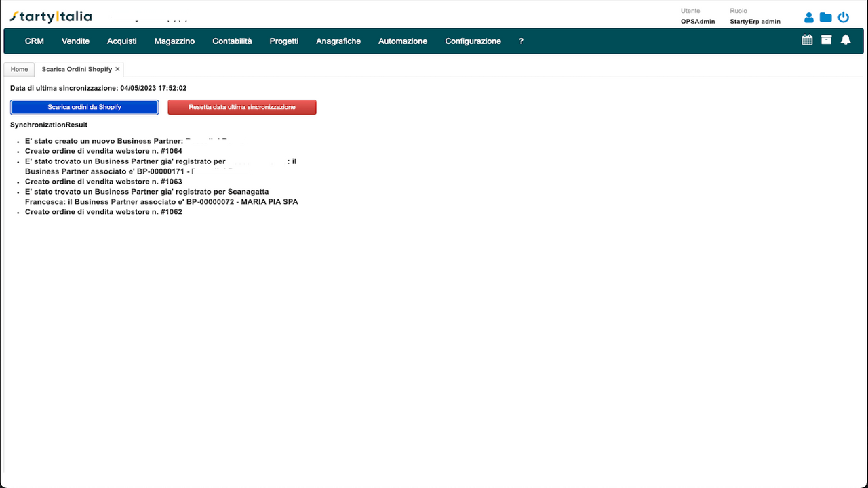This screenshot has height=488, width=868.
Task: Open the Contabilità menu
Action: (x=232, y=41)
